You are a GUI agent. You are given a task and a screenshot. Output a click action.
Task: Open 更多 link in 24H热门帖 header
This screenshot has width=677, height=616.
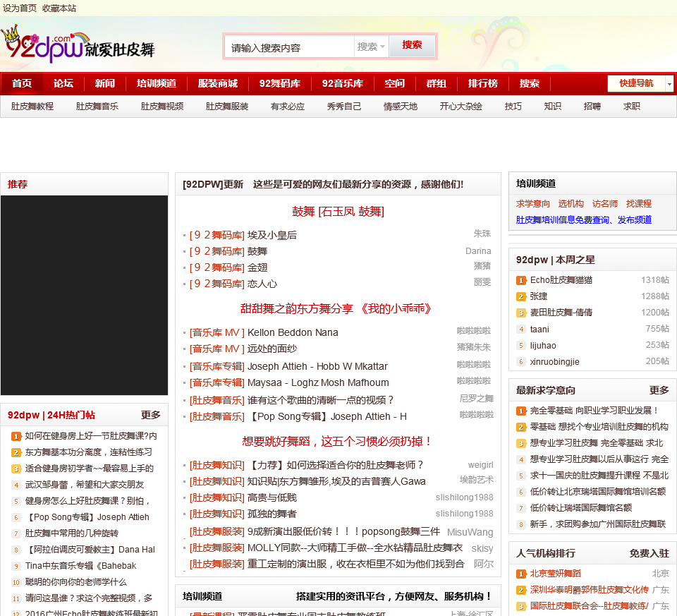151,415
